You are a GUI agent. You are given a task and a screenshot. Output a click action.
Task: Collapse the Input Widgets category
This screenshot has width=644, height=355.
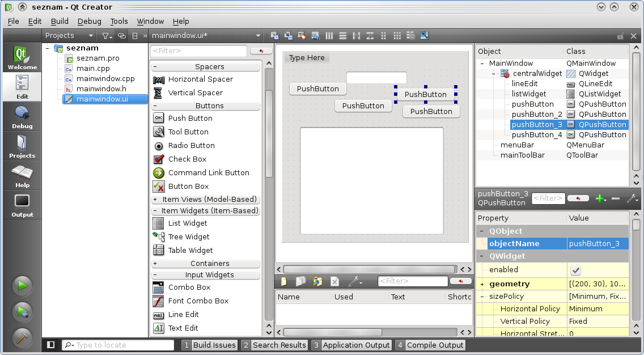click(x=155, y=275)
